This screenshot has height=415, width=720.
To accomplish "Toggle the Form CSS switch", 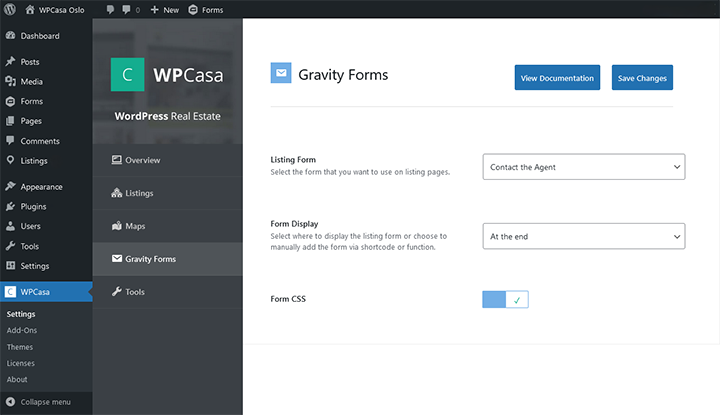I will coord(505,299).
